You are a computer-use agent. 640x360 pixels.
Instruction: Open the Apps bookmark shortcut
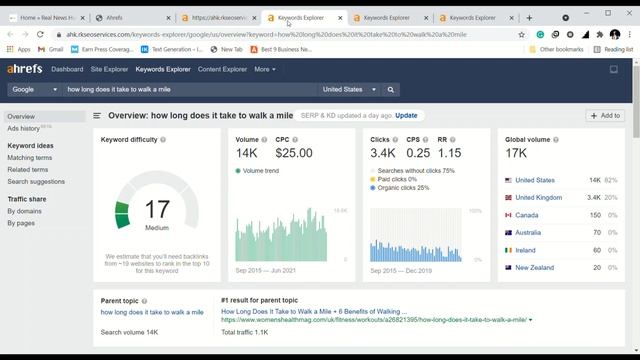click(x=19, y=49)
